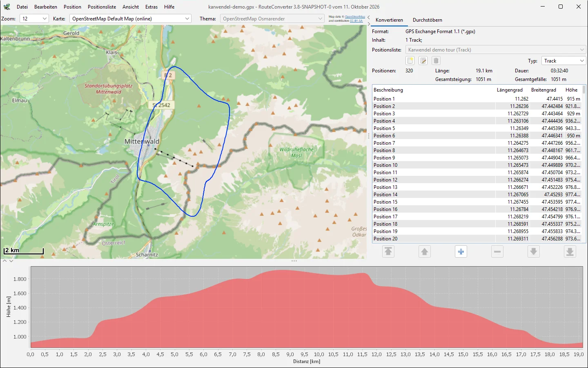This screenshot has width=588, height=368.
Task: Open the Positionsliste menu
Action: pos(102,7)
